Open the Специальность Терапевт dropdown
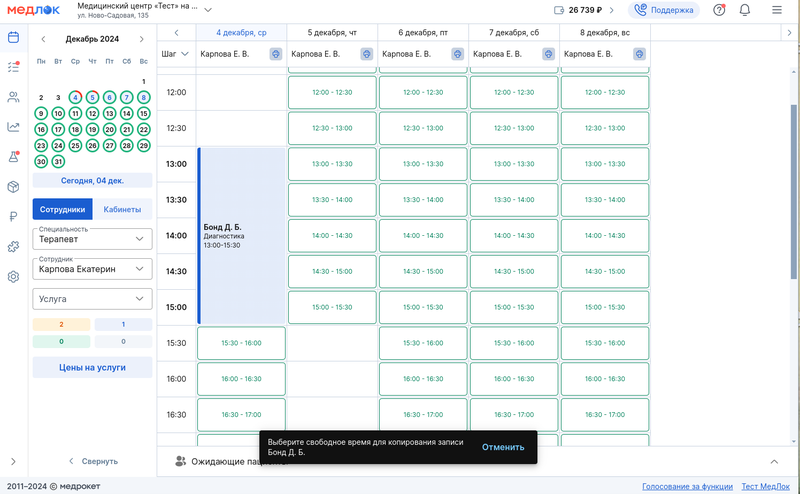Viewport: 800px width, 494px height. pyautogui.click(x=92, y=239)
